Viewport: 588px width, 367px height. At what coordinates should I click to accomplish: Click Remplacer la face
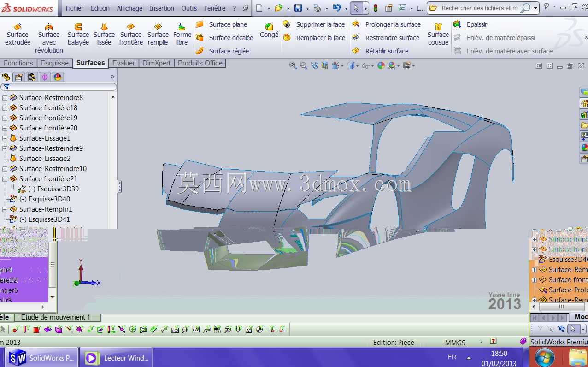coord(314,38)
